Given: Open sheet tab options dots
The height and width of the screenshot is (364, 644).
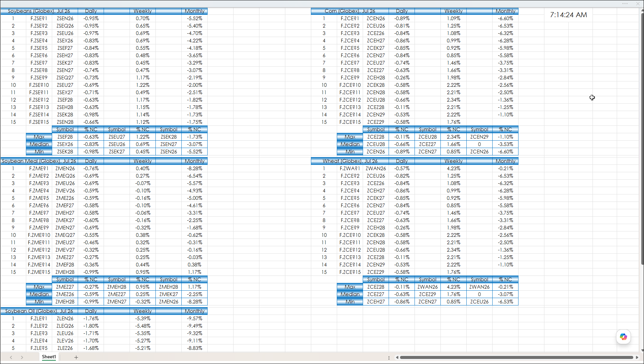Looking at the screenshot, I should click(x=389, y=358).
